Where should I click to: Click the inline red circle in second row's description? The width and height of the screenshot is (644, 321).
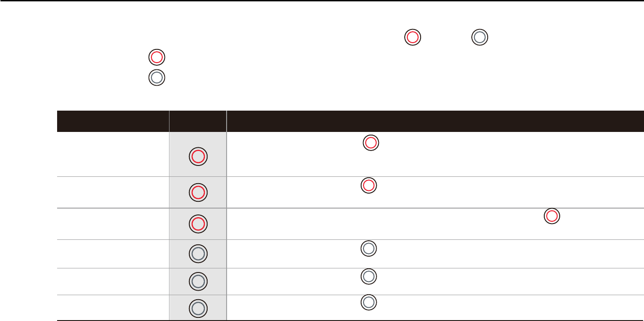coord(368,185)
